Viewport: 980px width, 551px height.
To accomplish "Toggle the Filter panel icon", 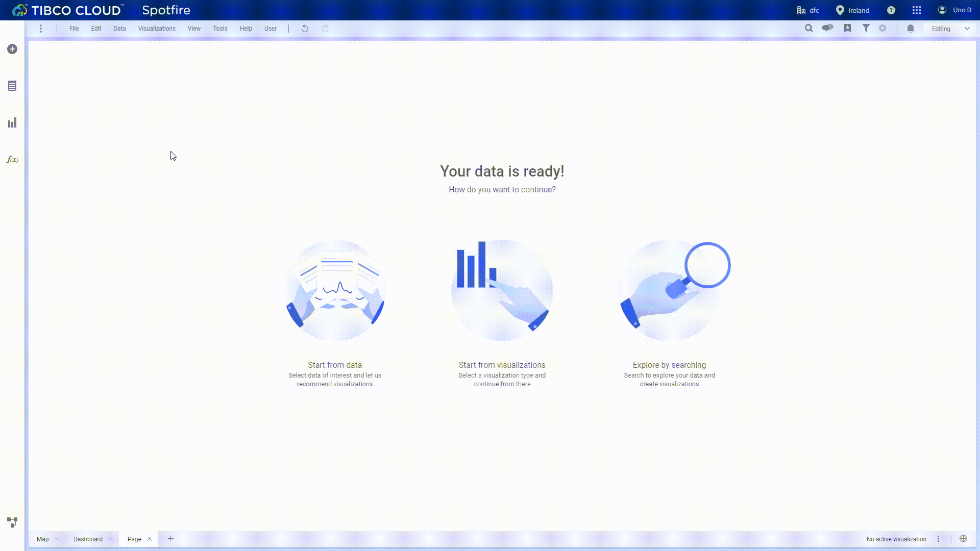I will pos(866,28).
